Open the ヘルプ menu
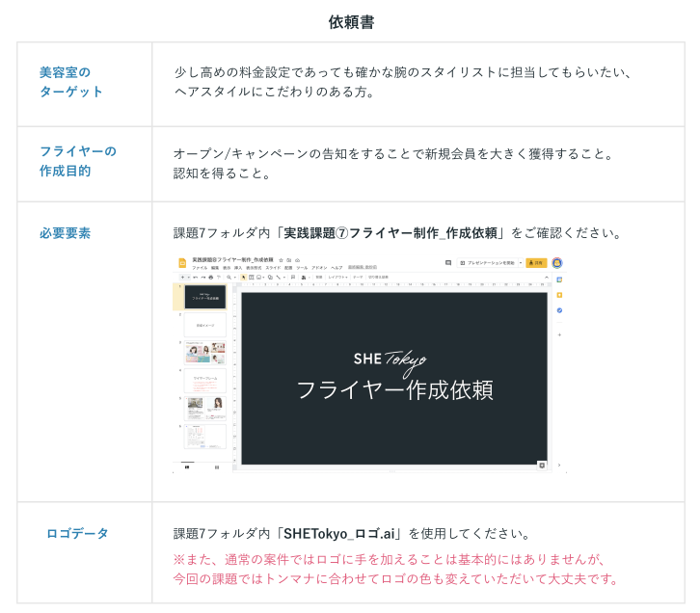 point(337,267)
